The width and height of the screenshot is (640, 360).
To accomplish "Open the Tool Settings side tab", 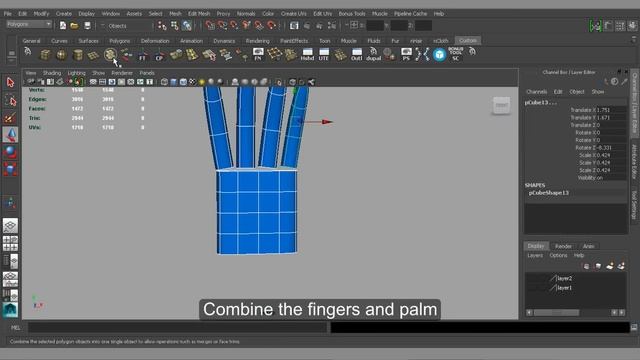I will (635, 205).
